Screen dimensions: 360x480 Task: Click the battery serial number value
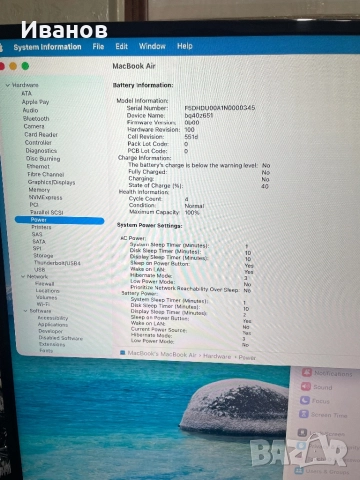220,108
